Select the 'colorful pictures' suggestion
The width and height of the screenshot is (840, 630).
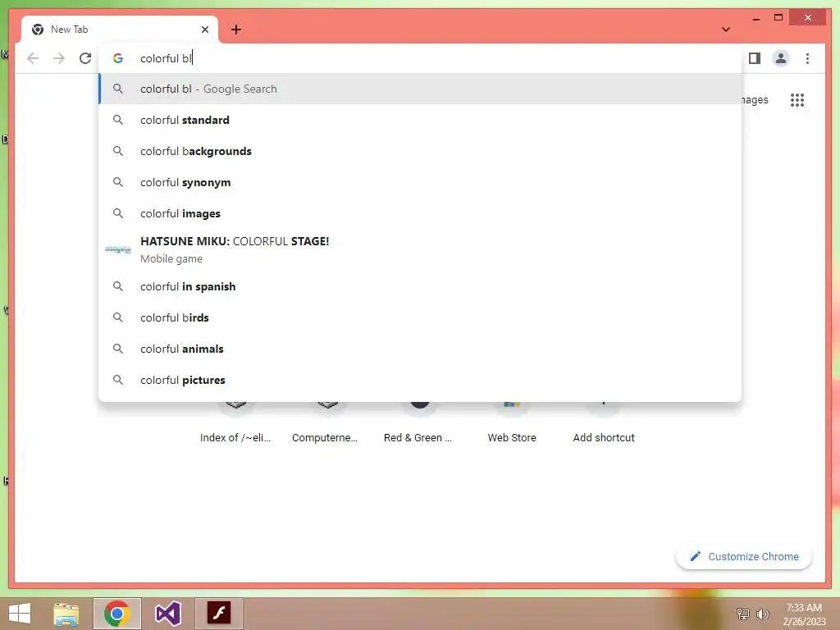pos(420,380)
